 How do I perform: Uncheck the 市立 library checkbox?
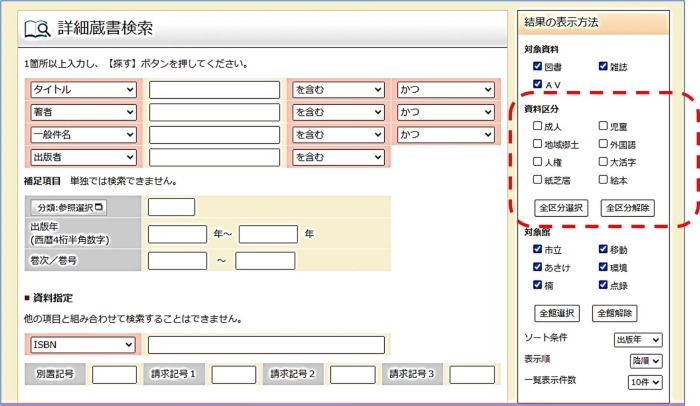538,249
